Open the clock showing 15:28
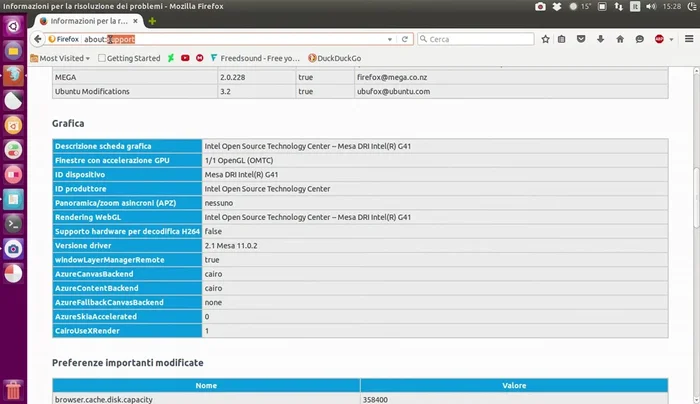This screenshot has height=404, width=700. (672, 6)
